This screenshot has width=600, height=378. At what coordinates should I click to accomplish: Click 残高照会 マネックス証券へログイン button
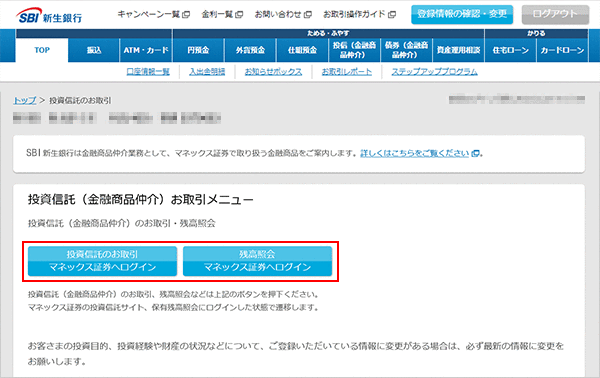click(x=257, y=261)
